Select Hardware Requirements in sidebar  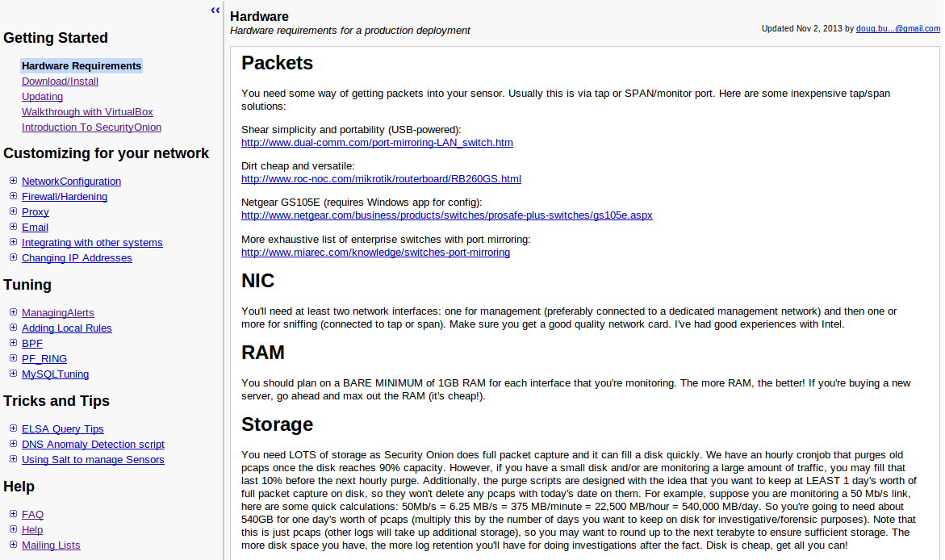pyautogui.click(x=82, y=66)
